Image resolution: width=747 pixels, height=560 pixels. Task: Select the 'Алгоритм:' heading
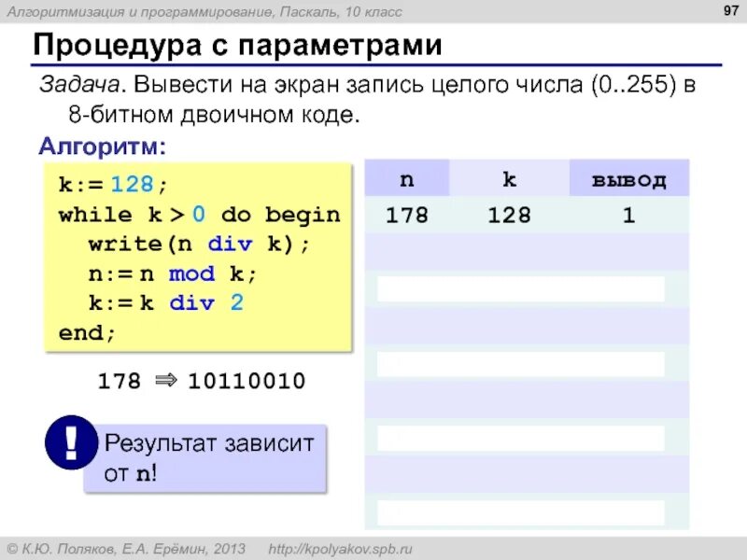(103, 146)
